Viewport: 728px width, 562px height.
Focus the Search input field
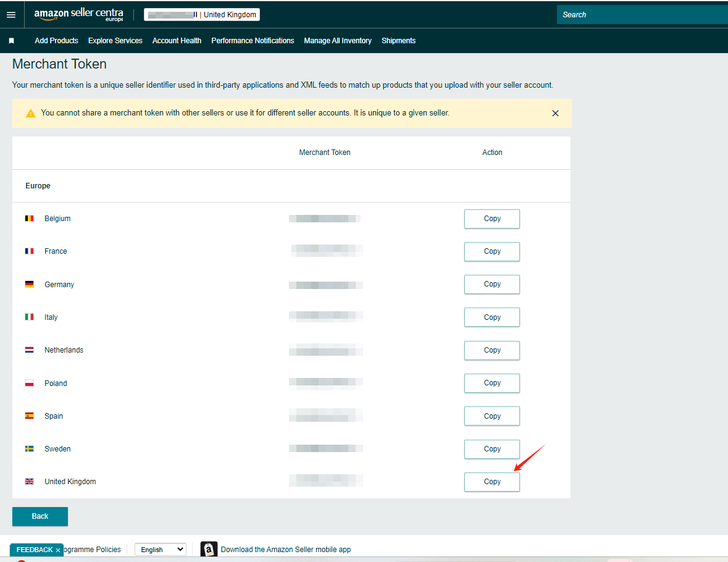pos(642,15)
